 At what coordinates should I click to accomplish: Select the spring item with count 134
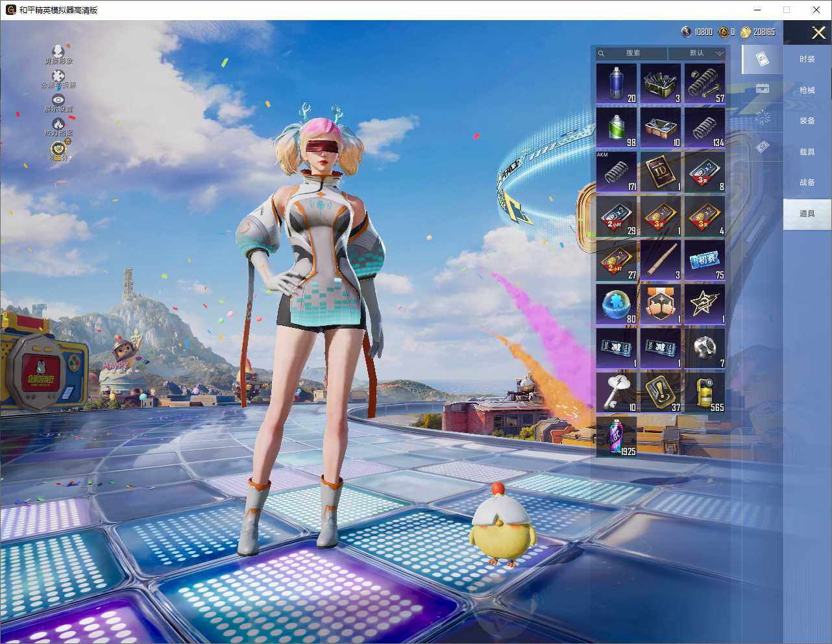click(705, 127)
